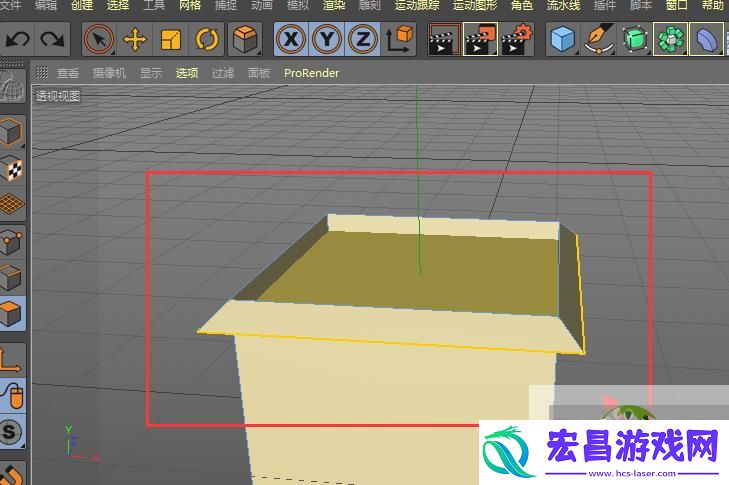729x485 pixels.
Task: Select the orange Workplane grid icon
Action: 12,204
